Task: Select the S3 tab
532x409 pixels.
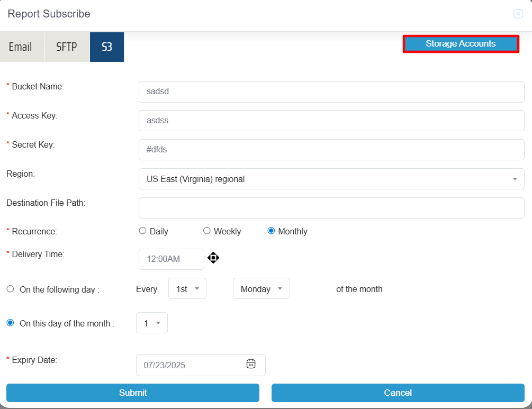Action: coord(107,47)
